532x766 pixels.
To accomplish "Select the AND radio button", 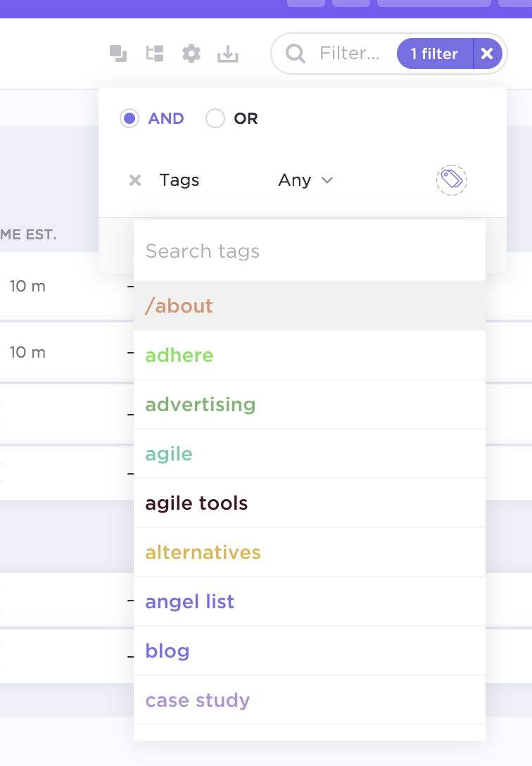I will (x=129, y=118).
